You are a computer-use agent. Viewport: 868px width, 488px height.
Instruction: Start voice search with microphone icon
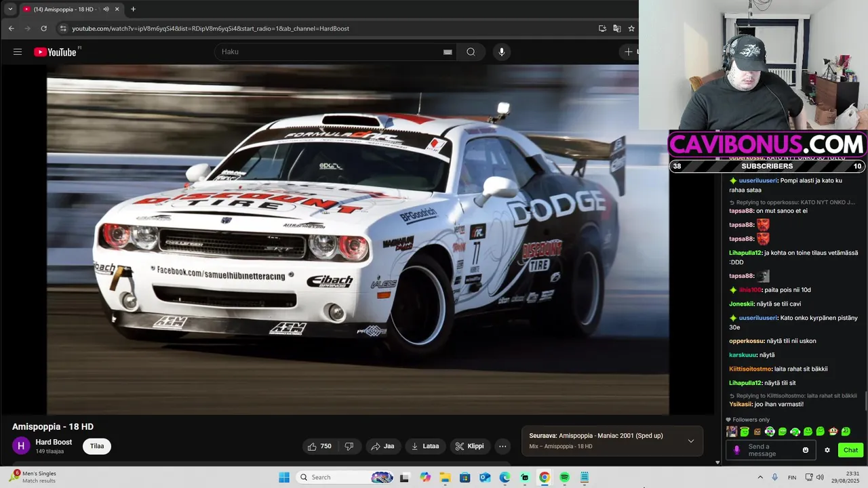coord(501,52)
